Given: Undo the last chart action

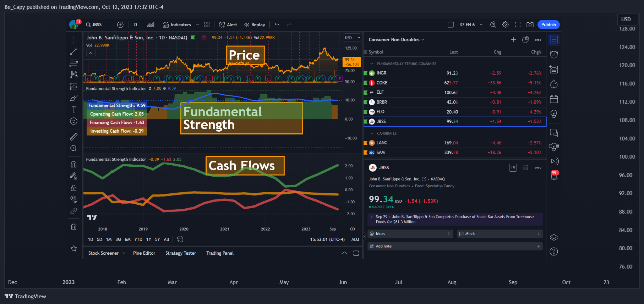Looking at the screenshot, I should (277, 24).
